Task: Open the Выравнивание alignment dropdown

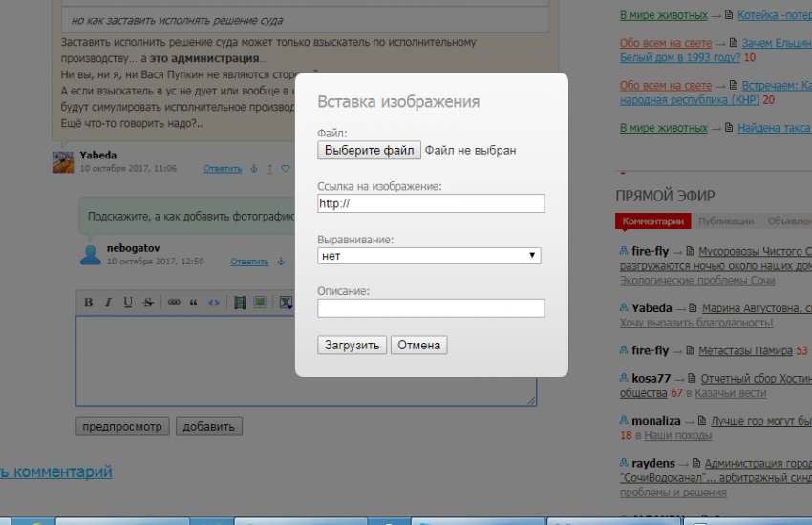Action: 430,256
